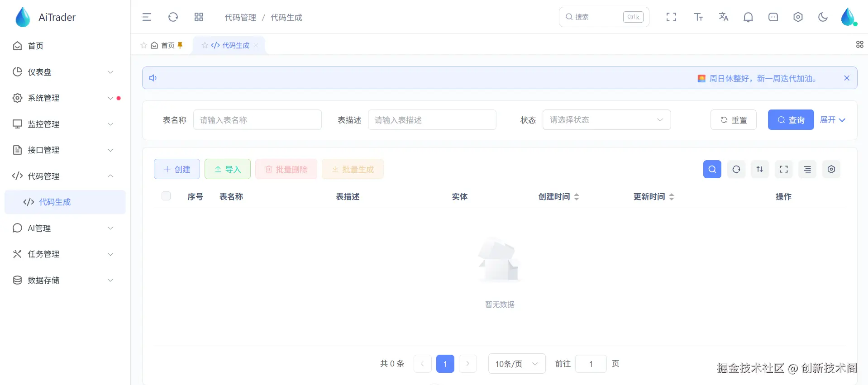The width and height of the screenshot is (868, 385).
Task: Click the page reload icon in header
Action: point(173,17)
